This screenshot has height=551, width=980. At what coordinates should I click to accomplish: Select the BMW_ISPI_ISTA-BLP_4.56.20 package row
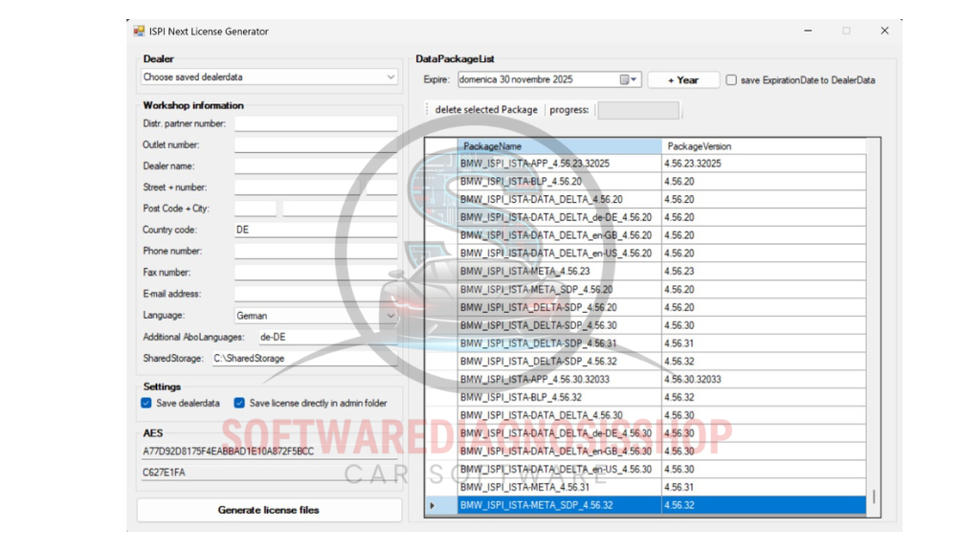pos(536,182)
